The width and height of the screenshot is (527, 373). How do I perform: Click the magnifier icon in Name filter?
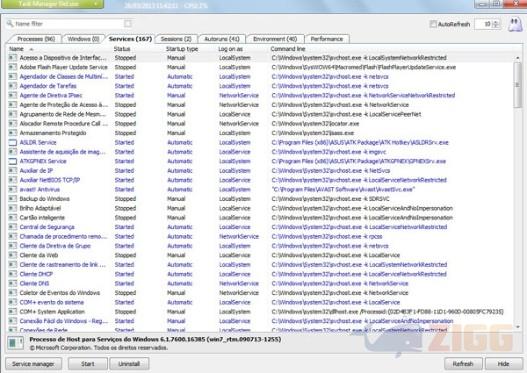point(10,24)
